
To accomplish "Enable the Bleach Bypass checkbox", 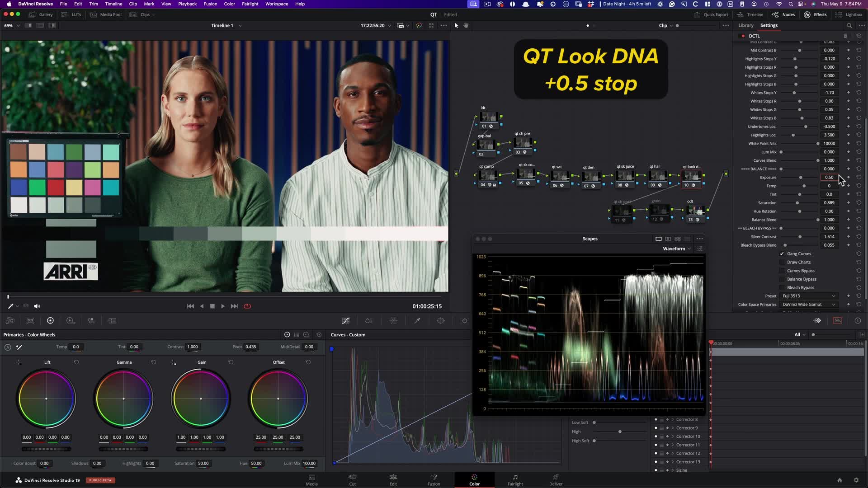I will [782, 288].
